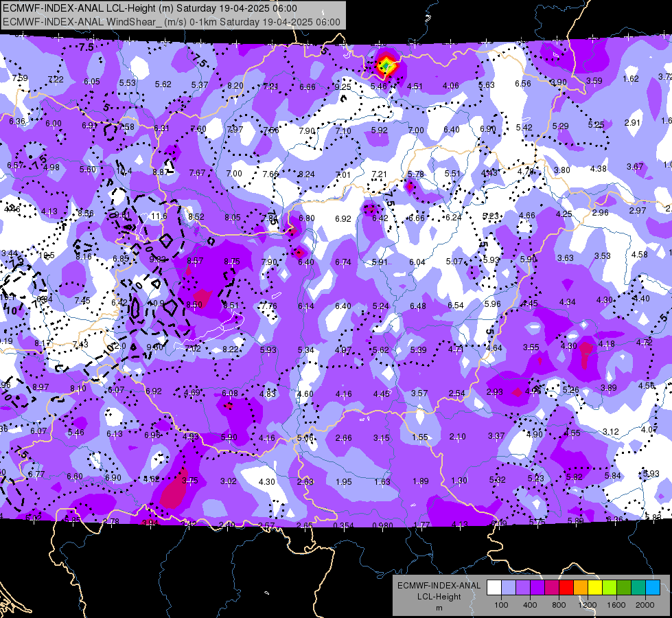Click the legend scale label 1200

click(587, 605)
